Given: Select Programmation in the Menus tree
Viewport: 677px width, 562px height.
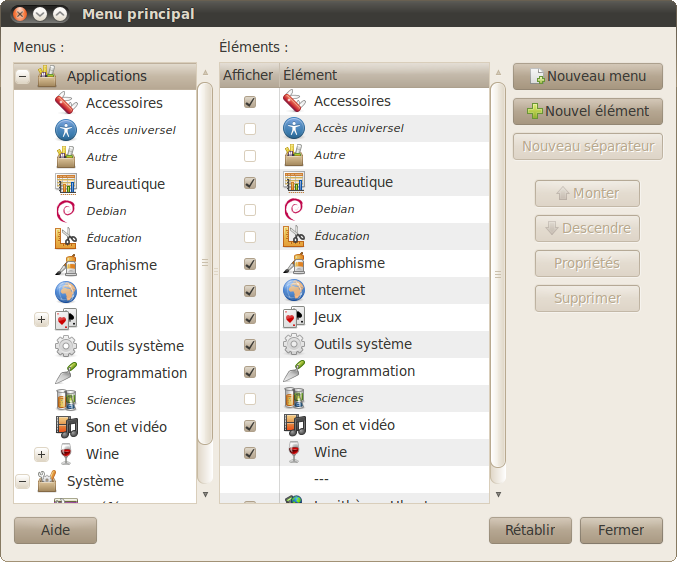Looking at the screenshot, I should [136, 373].
